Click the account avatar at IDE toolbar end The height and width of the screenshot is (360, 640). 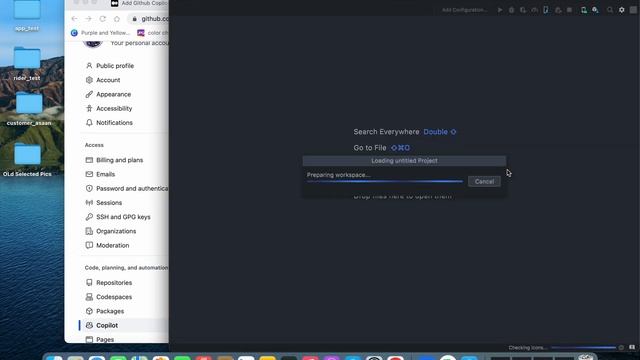[x=633, y=10]
